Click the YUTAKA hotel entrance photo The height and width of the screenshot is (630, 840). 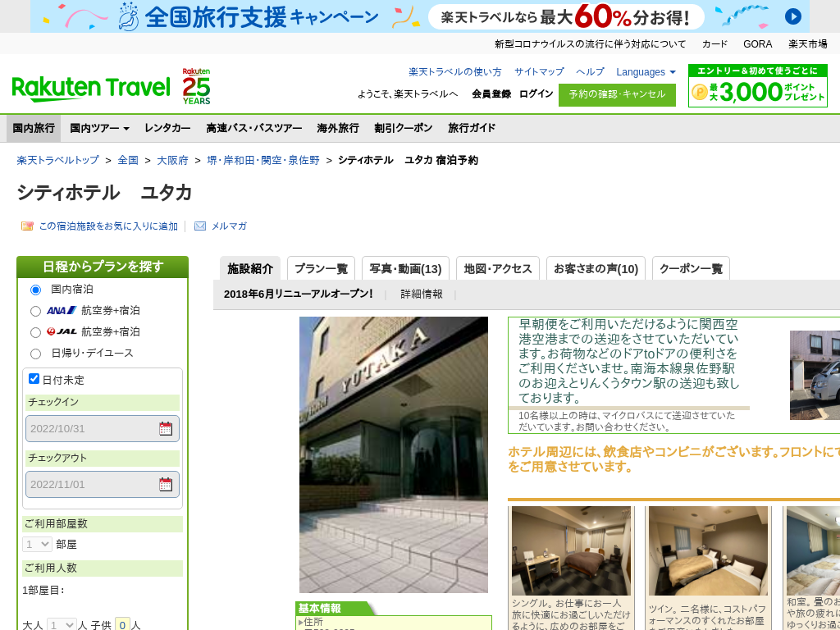click(x=393, y=454)
